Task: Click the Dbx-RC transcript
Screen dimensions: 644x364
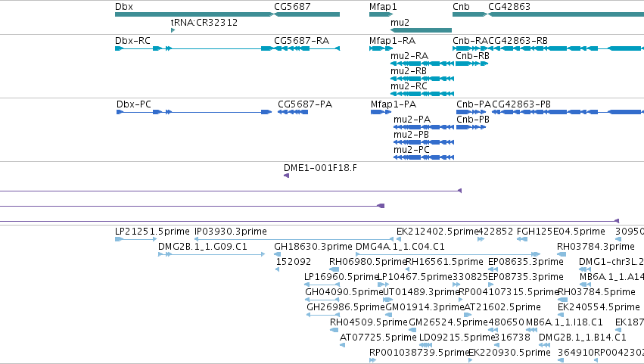Action: coord(194,48)
